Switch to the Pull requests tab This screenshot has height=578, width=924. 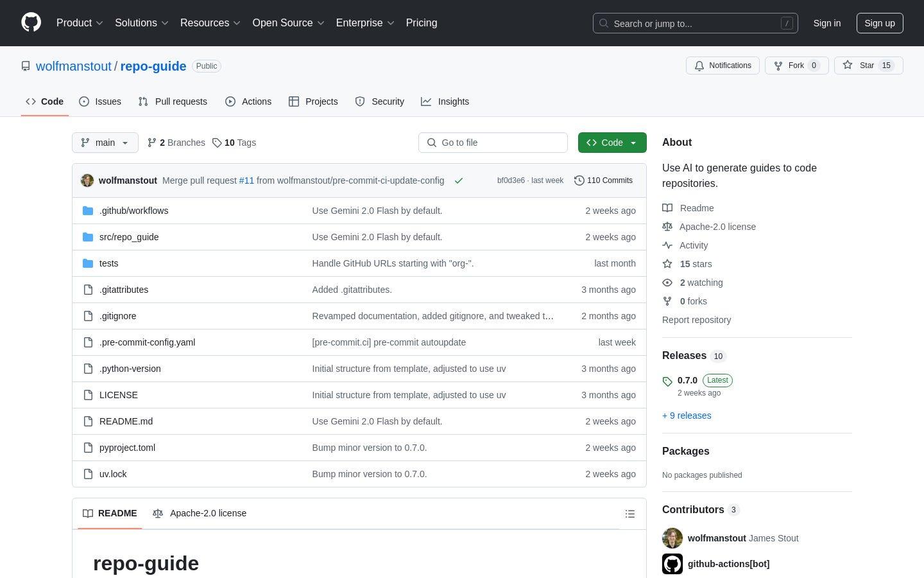pyautogui.click(x=173, y=101)
